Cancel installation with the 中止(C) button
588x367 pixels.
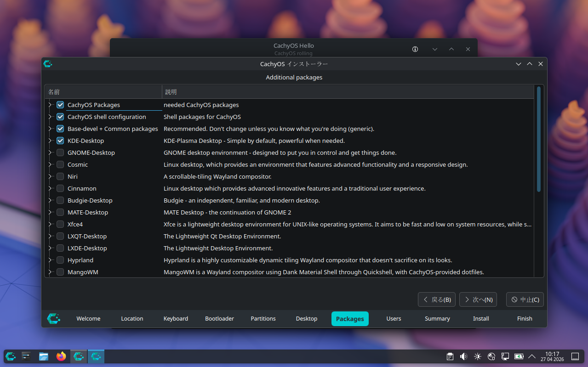point(525,299)
